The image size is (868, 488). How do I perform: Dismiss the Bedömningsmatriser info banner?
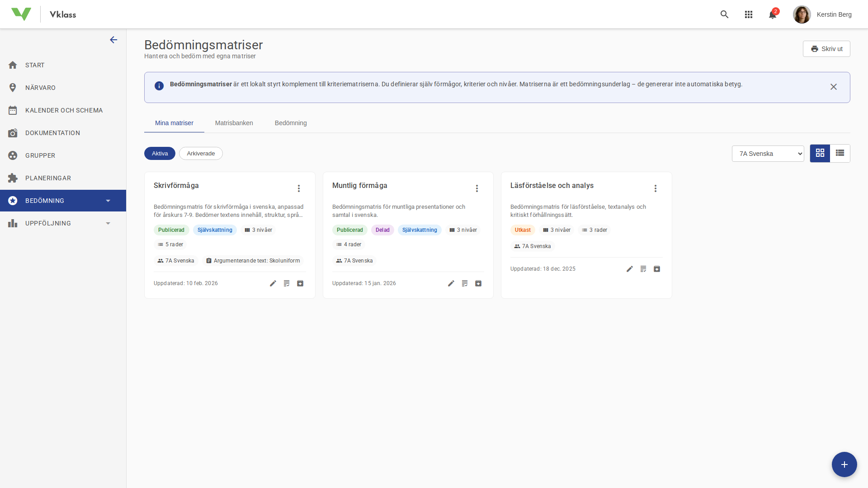click(834, 87)
